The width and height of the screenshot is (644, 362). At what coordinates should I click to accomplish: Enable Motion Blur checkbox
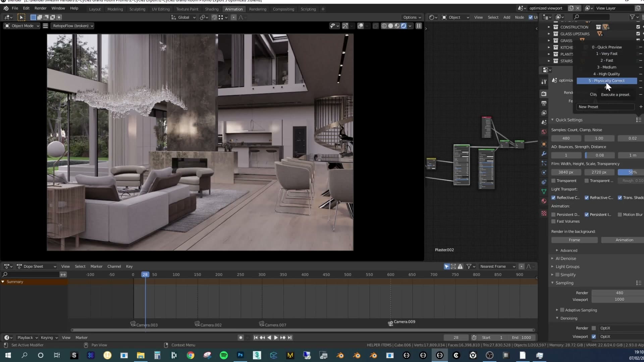tap(620, 215)
